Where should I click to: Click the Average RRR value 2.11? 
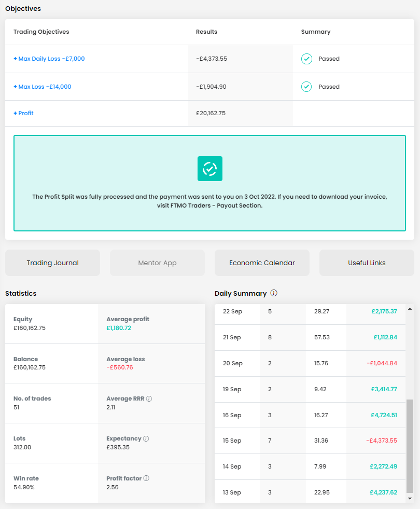111,407
